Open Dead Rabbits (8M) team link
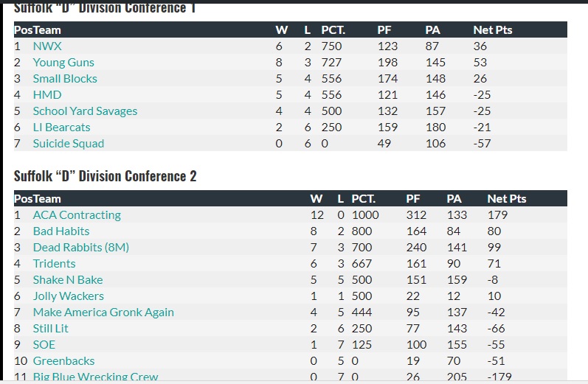588x384 pixels. coord(80,248)
